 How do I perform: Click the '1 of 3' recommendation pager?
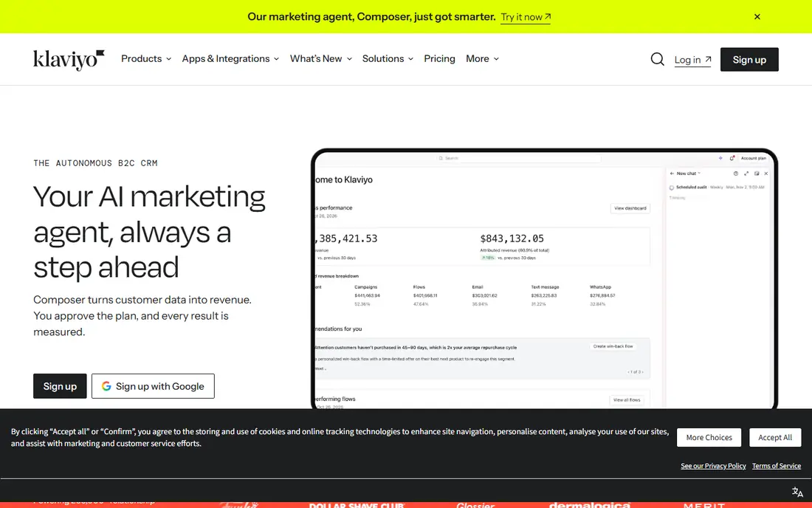coord(636,372)
